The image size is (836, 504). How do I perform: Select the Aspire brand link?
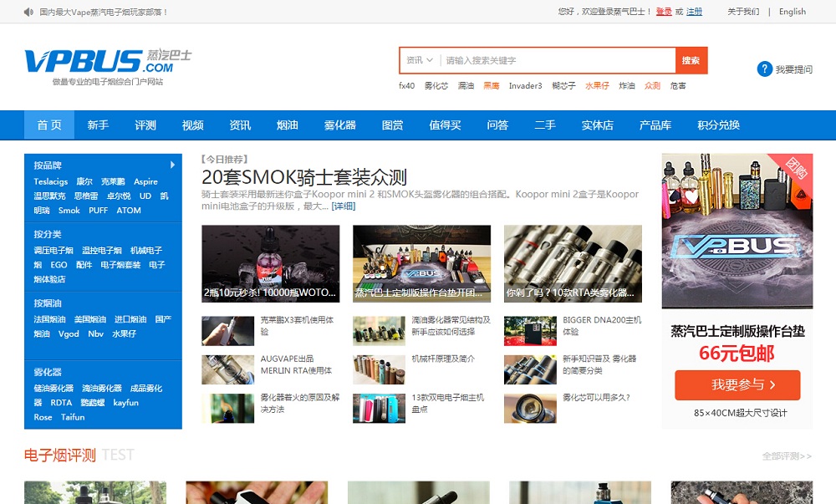145,181
